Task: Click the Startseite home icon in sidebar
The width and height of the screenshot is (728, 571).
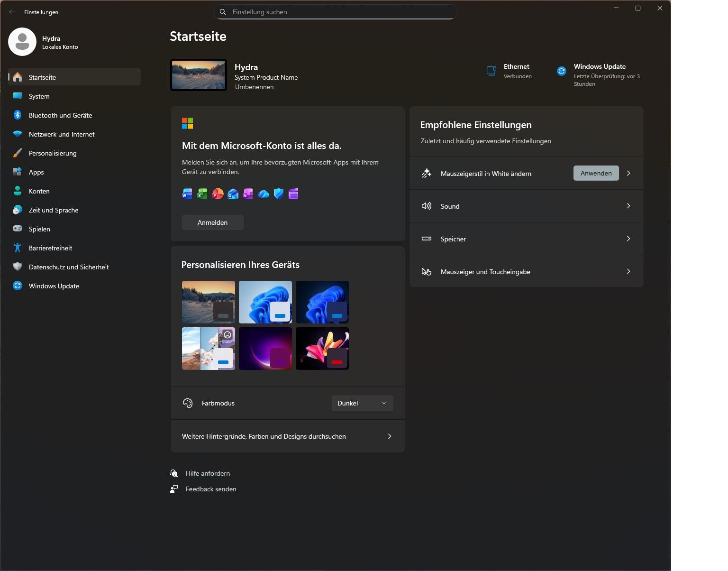Action: (x=18, y=77)
